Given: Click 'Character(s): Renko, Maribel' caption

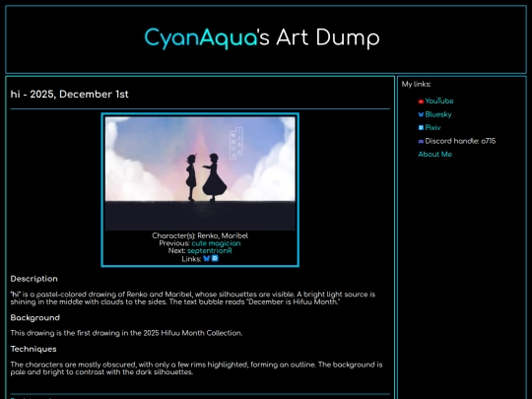Looking at the screenshot, I should tap(200, 235).
